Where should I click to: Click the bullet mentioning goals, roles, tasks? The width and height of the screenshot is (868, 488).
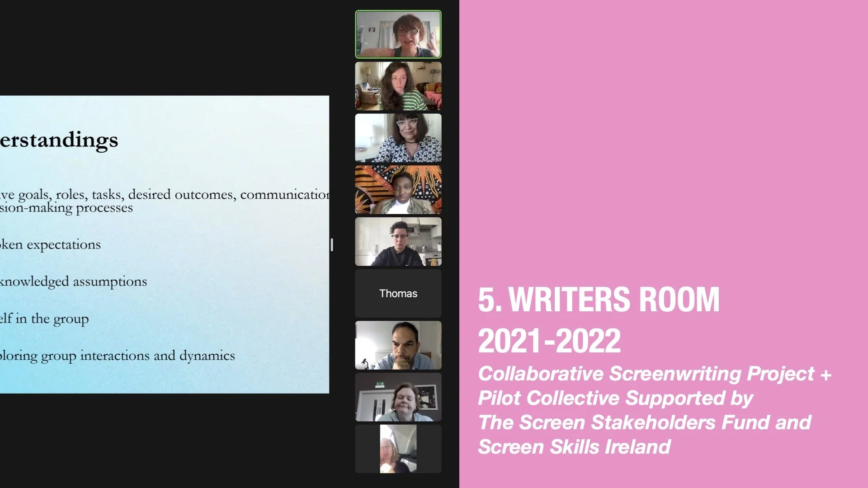click(x=164, y=195)
